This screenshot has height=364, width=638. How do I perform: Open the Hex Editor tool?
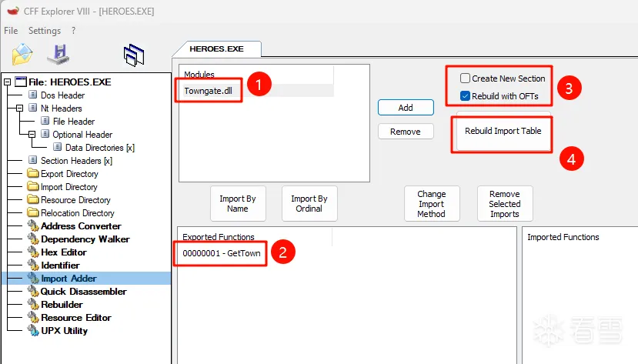pos(63,252)
